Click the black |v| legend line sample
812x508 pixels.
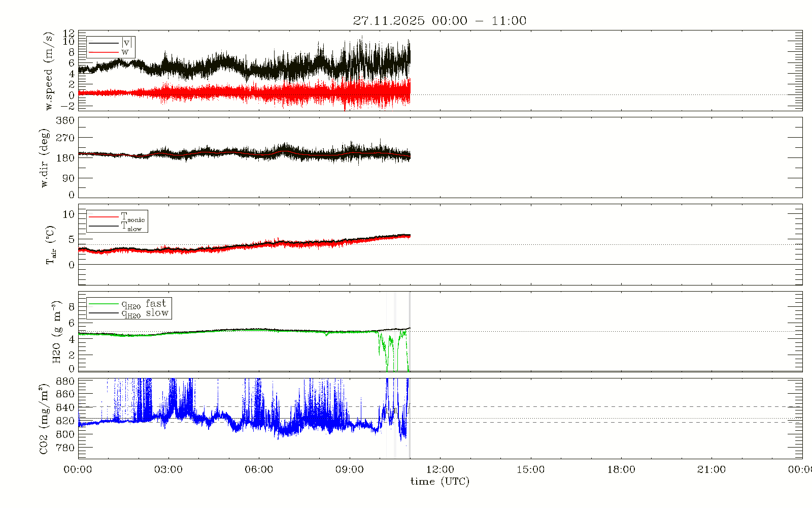pos(104,43)
